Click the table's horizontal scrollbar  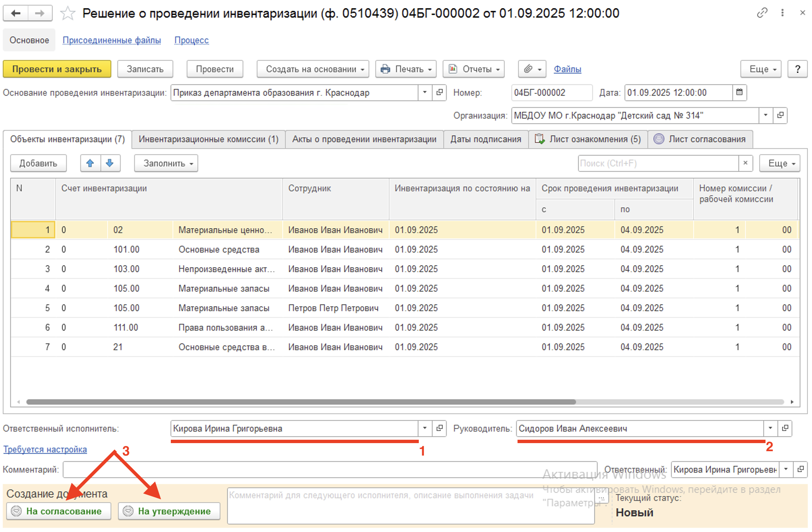tap(300, 402)
